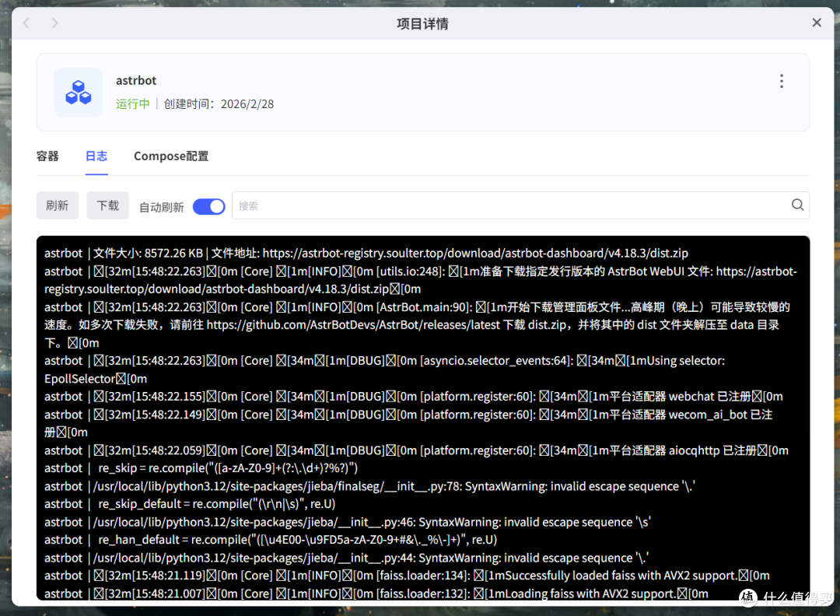840x616 pixels.
Task: Click the log line about aiocqhttp 已注册
Action: point(416,450)
